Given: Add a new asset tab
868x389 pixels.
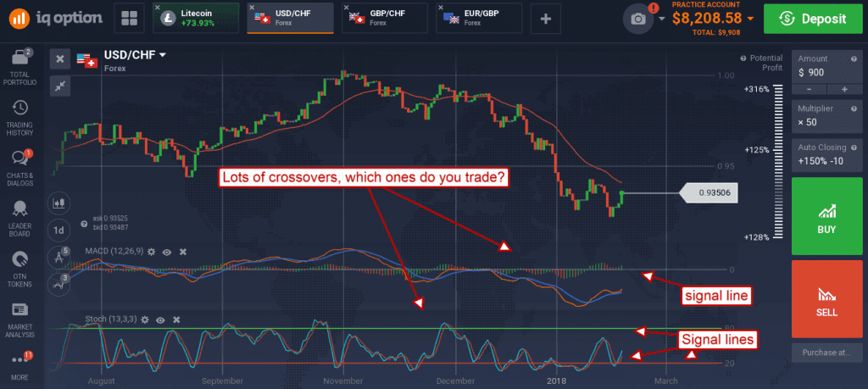Looking at the screenshot, I should [546, 19].
